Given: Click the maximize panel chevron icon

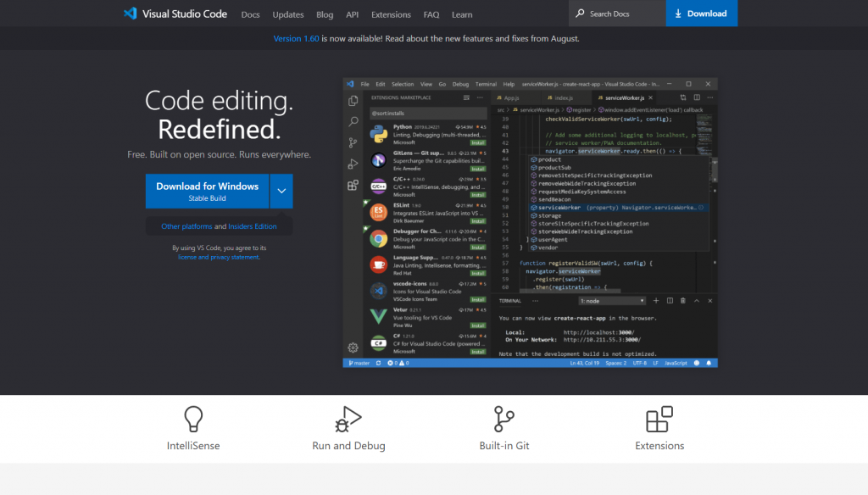Looking at the screenshot, I should point(697,301).
